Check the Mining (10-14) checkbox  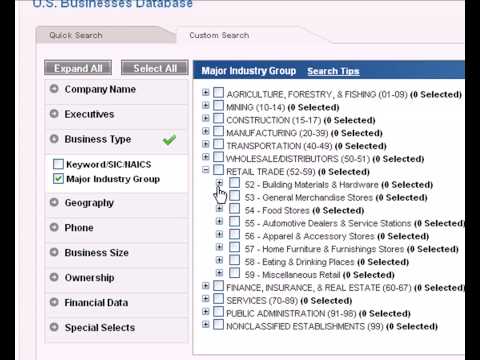(218, 105)
